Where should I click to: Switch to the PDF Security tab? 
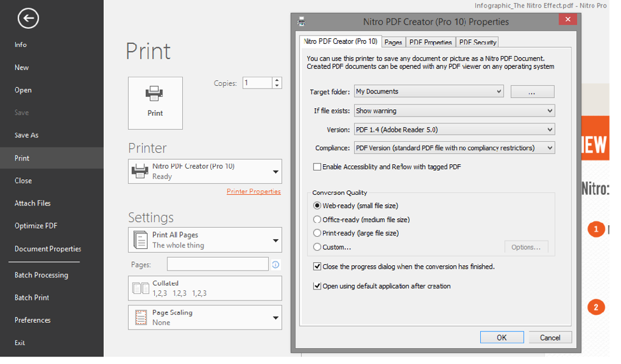tap(478, 42)
